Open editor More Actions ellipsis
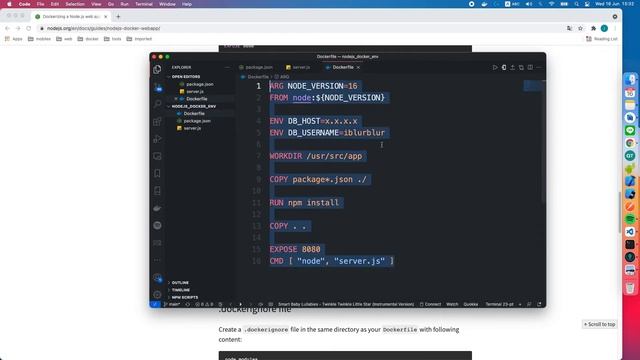This screenshot has width=640, height=360. [x=539, y=67]
